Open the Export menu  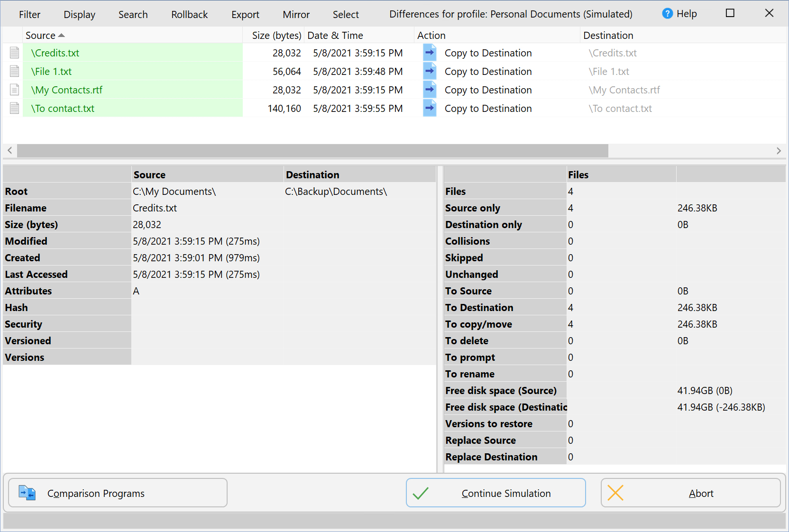246,14
